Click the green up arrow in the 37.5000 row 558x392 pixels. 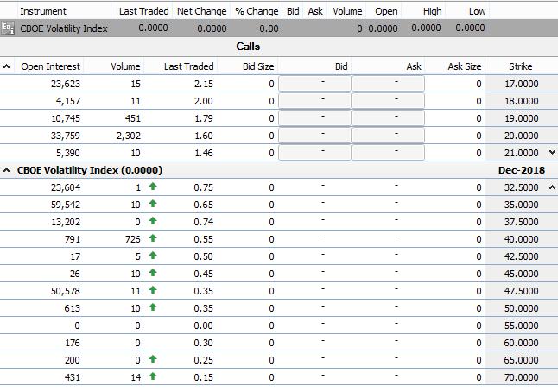153,220
